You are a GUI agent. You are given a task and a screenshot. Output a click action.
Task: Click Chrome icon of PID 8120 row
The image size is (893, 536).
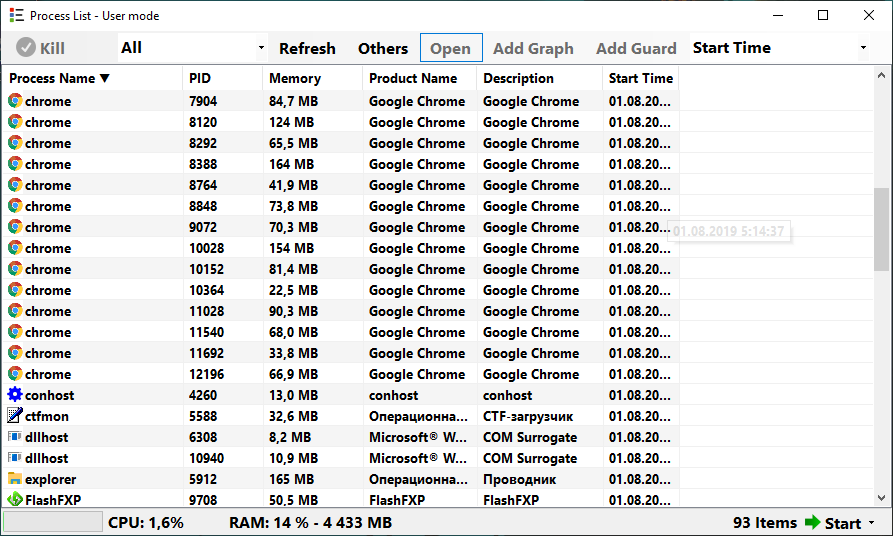[15, 122]
